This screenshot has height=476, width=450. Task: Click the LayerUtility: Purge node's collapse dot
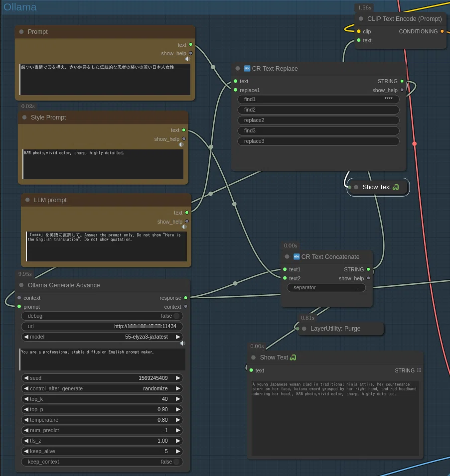(x=304, y=329)
